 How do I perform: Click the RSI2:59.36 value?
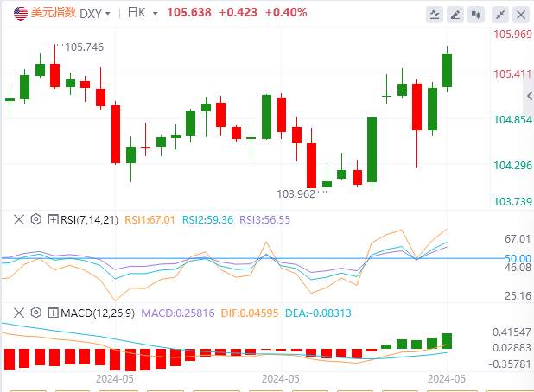(x=207, y=220)
